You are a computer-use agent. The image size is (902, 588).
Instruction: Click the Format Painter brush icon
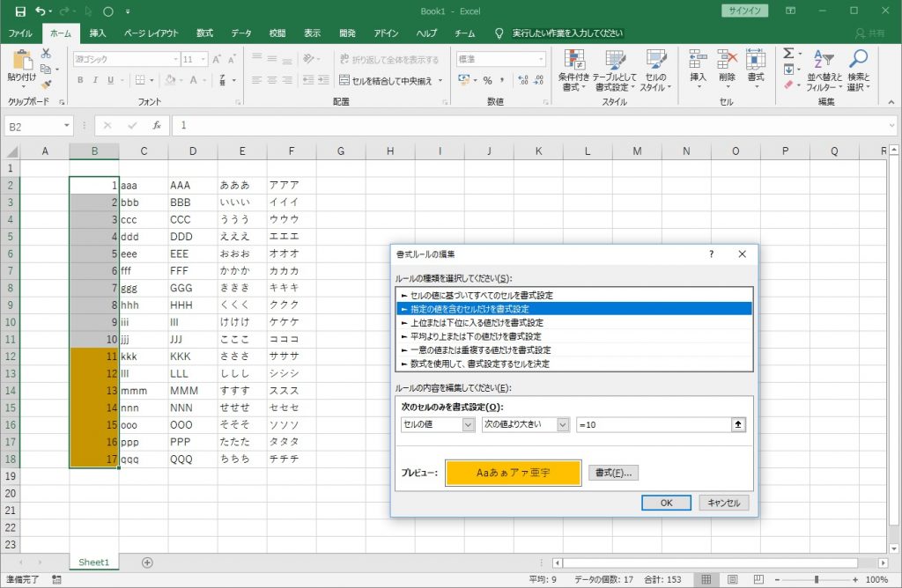46,85
